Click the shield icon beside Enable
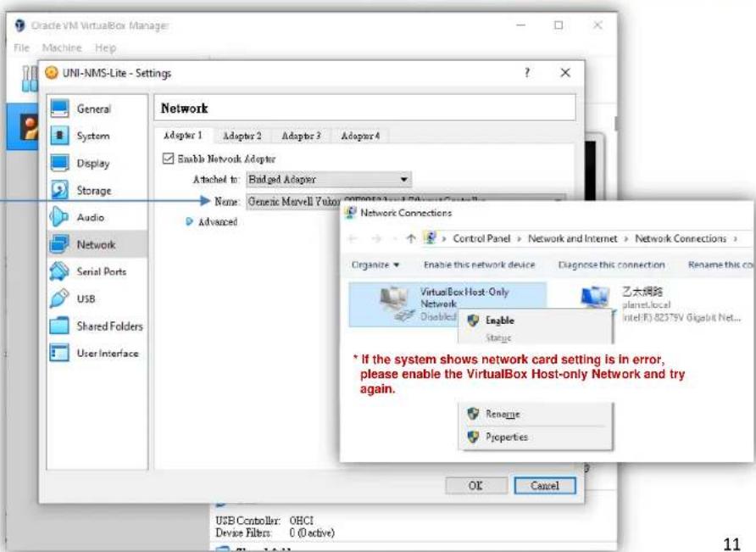This screenshot has height=552, width=756. pos(473,321)
